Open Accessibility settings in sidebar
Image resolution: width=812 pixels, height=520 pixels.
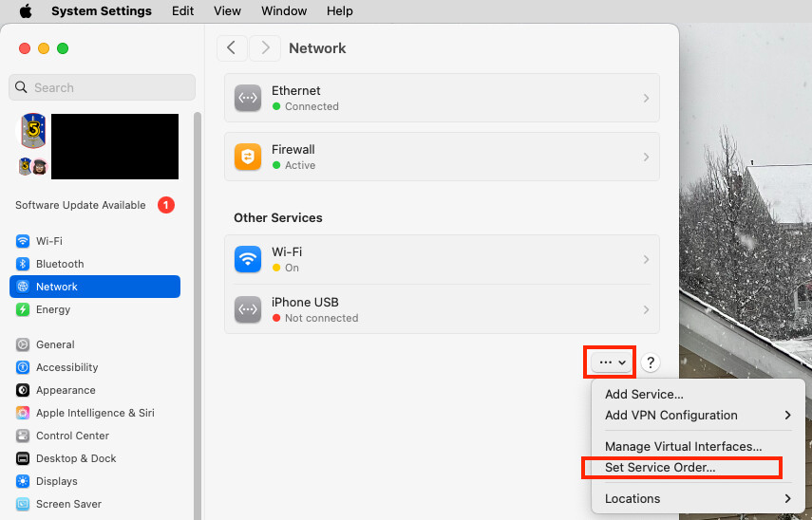coord(66,367)
